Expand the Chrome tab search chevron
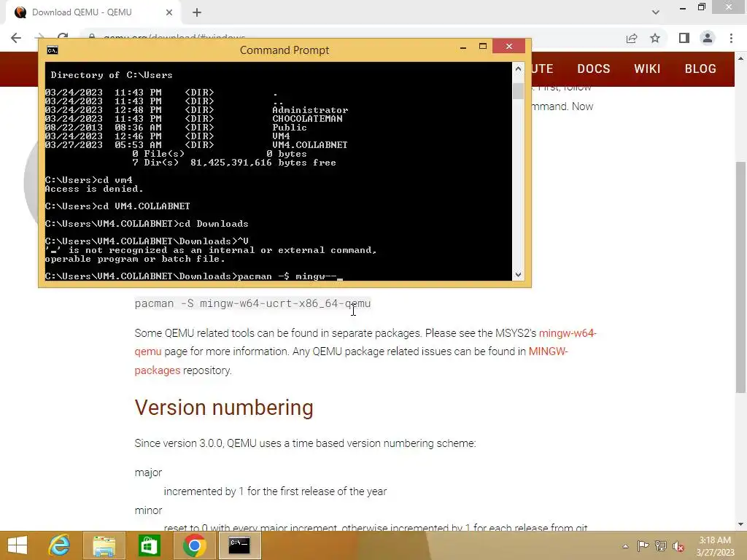Image resolution: width=747 pixels, height=560 pixels. click(656, 12)
